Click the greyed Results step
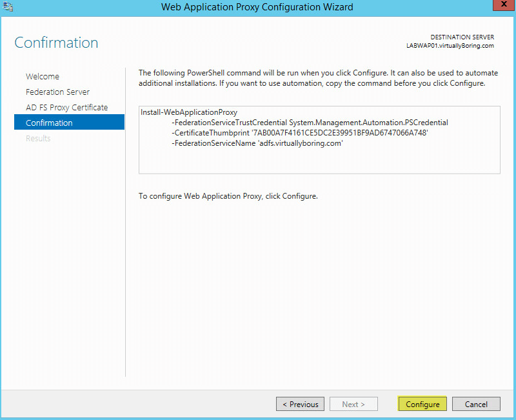The image size is (516, 420). [38, 138]
